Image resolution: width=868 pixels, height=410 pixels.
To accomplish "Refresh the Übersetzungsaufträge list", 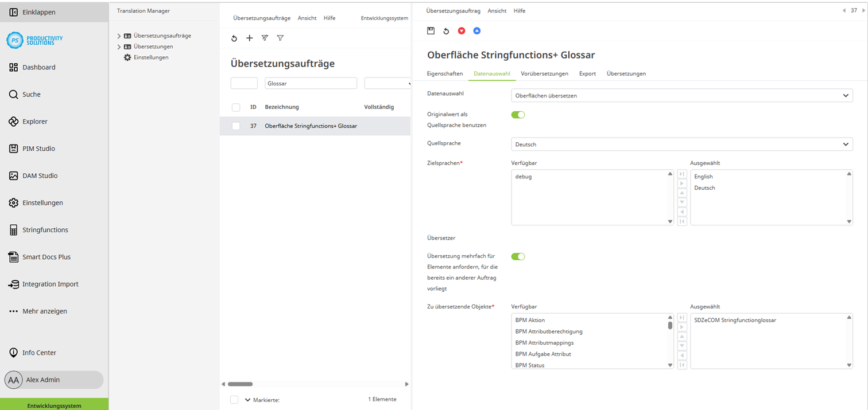I will 234,38.
